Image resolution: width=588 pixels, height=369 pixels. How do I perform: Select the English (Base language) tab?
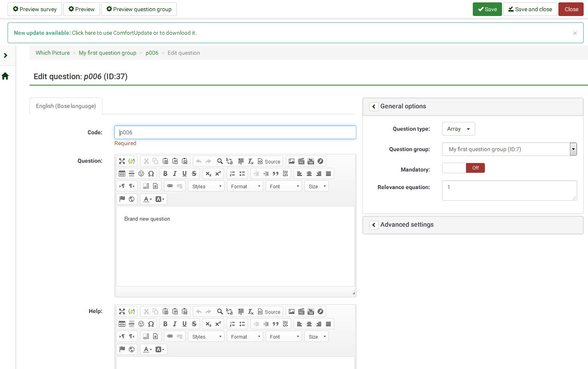(66, 106)
